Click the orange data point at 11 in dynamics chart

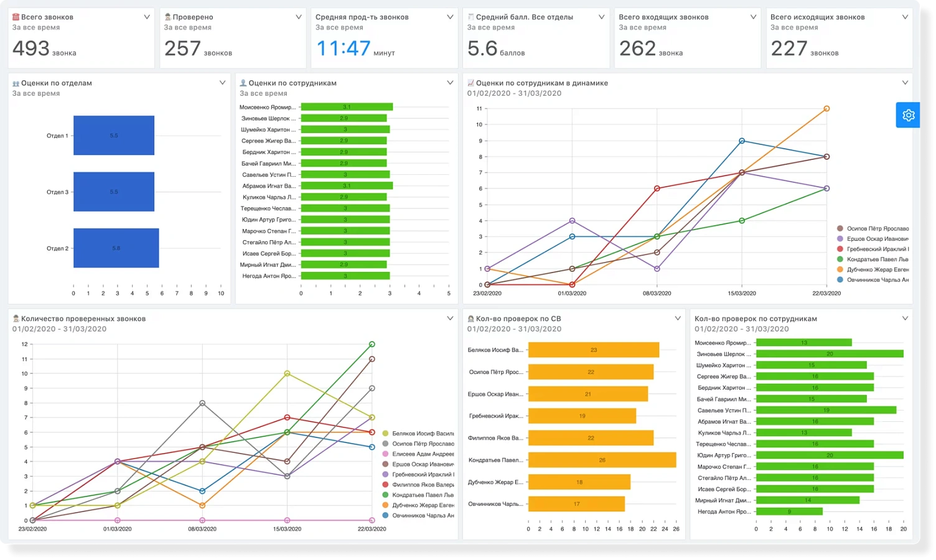(x=826, y=109)
